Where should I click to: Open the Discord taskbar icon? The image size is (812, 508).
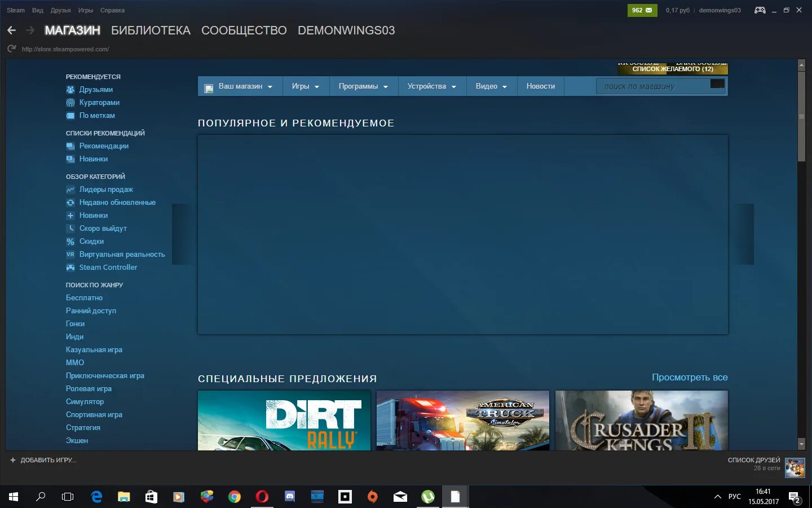coord(290,497)
